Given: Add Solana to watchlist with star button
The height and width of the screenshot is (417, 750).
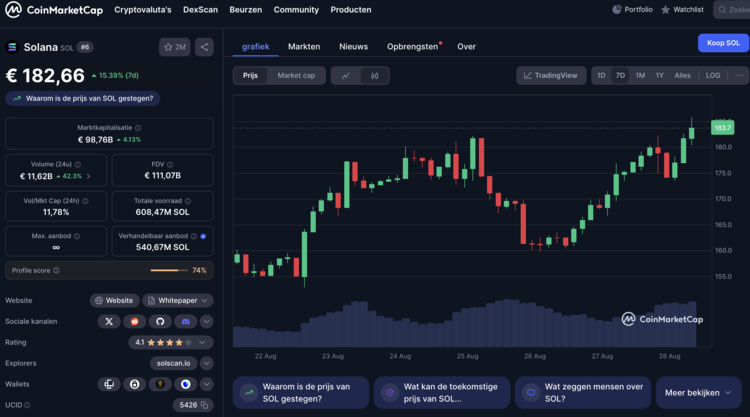Looking at the screenshot, I should click(x=174, y=47).
